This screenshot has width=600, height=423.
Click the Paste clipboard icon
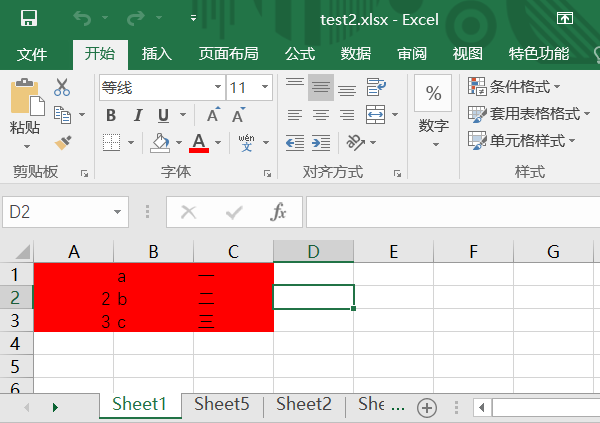point(25,98)
